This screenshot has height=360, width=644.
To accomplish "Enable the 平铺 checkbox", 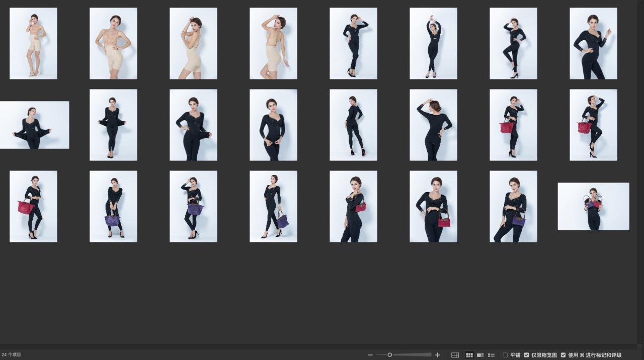I will (506, 355).
